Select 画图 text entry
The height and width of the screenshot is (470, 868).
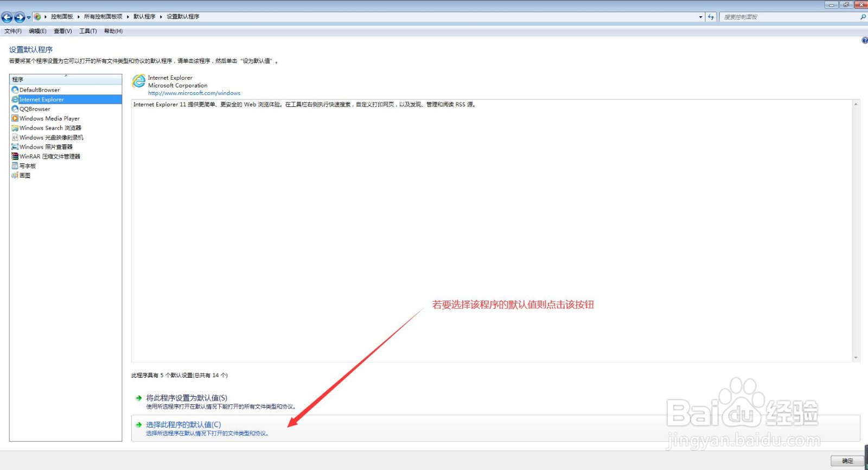tap(25, 175)
